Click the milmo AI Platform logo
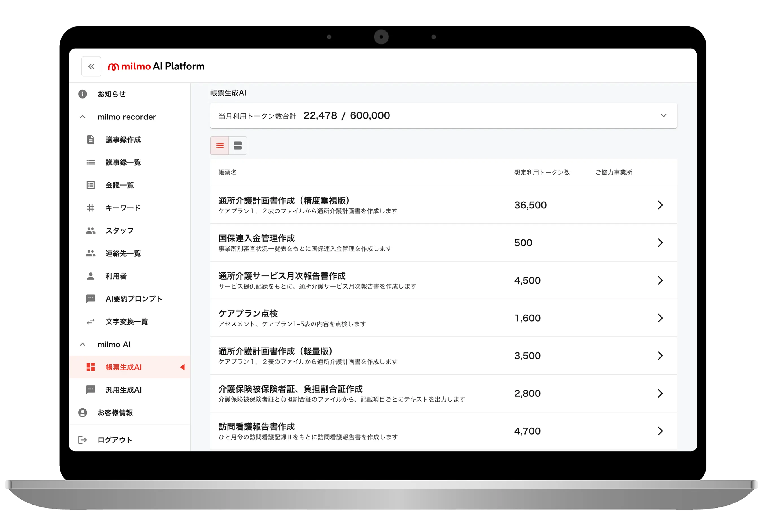The image size is (764, 532). click(x=156, y=67)
